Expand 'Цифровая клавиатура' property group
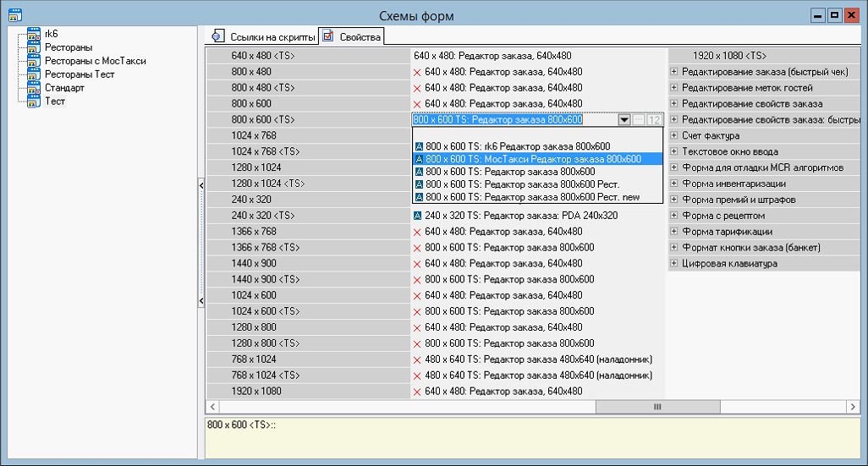This screenshot has width=868, height=466. point(674,264)
